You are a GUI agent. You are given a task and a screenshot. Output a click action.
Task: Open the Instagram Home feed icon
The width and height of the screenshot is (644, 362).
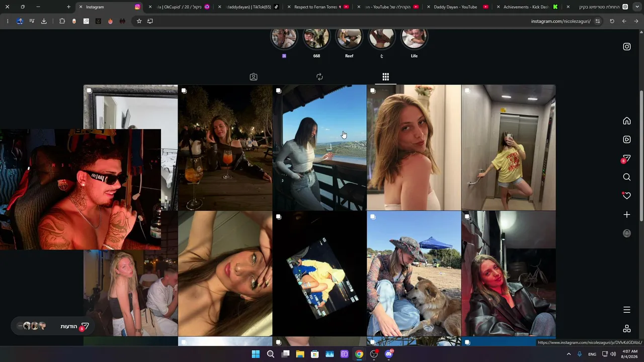coord(627,121)
